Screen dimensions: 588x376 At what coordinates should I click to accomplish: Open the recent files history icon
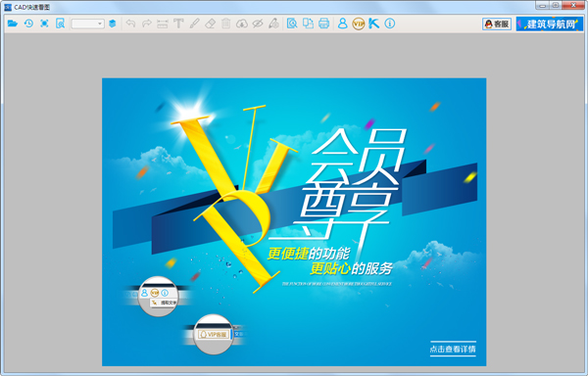(28, 23)
